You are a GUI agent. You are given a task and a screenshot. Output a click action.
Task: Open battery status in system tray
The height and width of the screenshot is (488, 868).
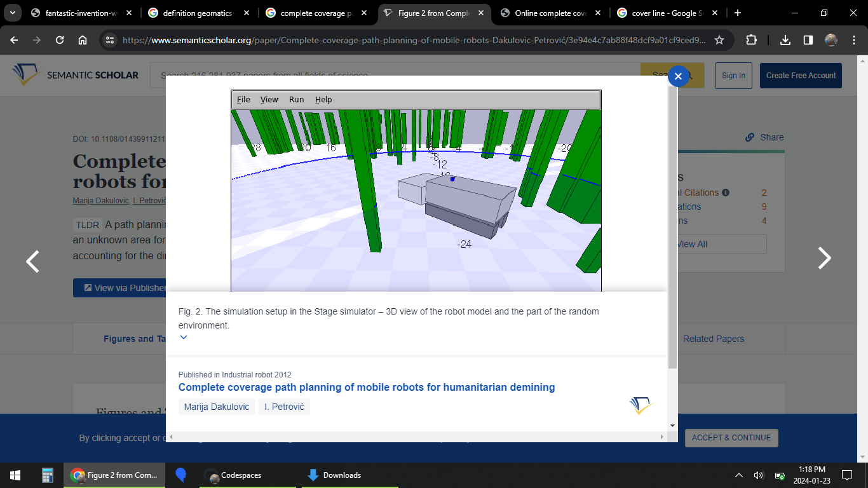pyautogui.click(x=780, y=475)
